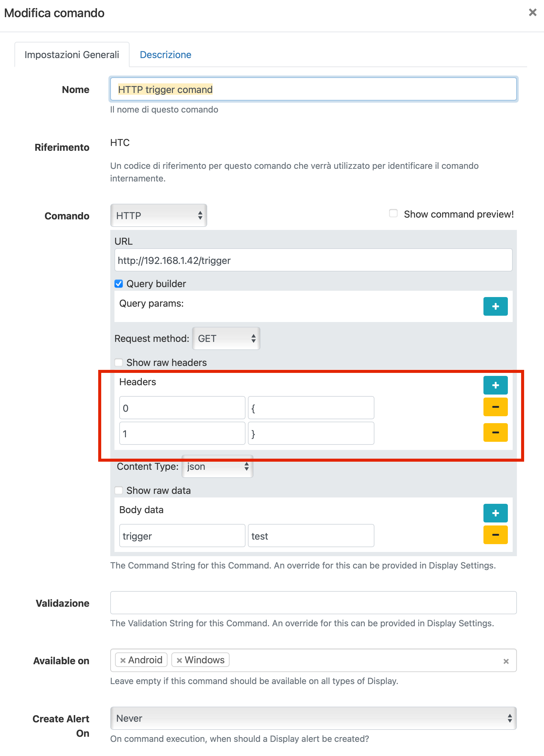Screen dimensions: 544x756
Task: Open the Request method GET dropdown
Action: (226, 338)
